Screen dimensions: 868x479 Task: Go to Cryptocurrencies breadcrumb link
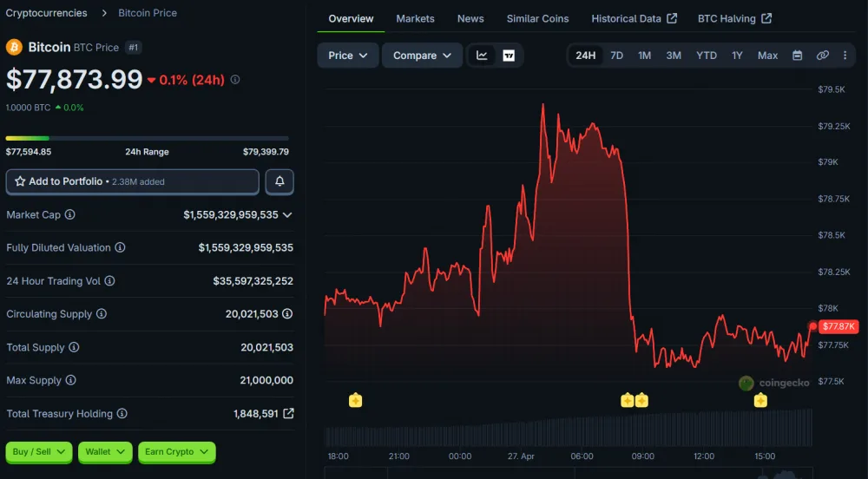(47, 13)
